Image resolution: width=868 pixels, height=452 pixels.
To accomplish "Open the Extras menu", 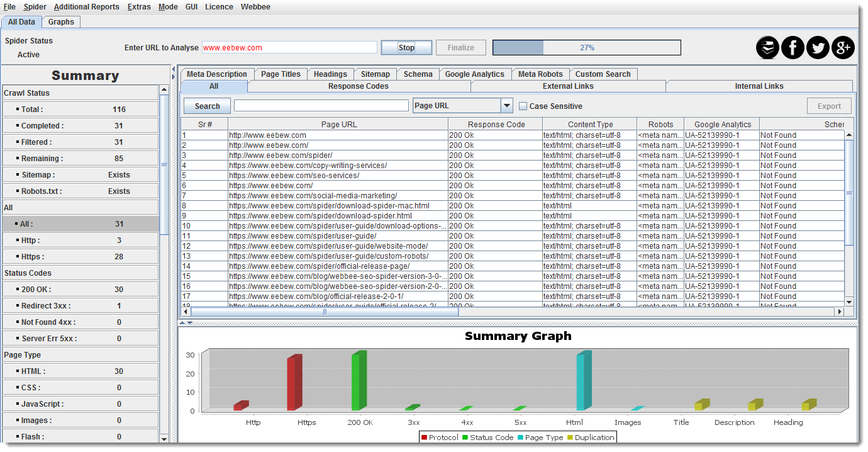I will 139,7.
